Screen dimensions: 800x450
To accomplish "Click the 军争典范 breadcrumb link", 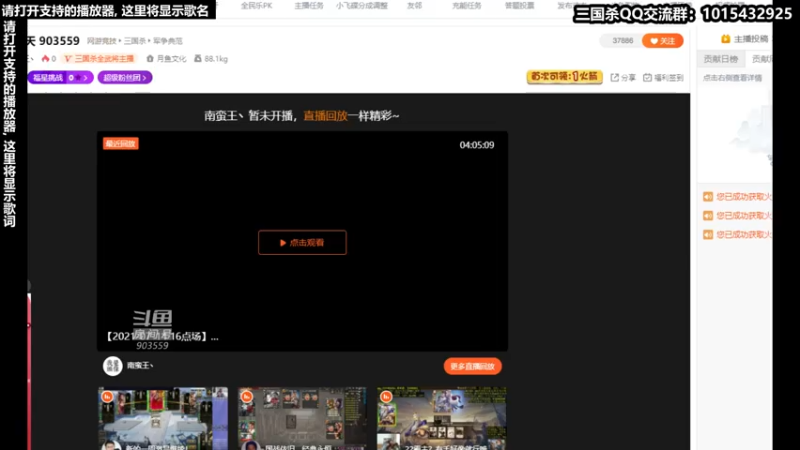I will click(168, 41).
